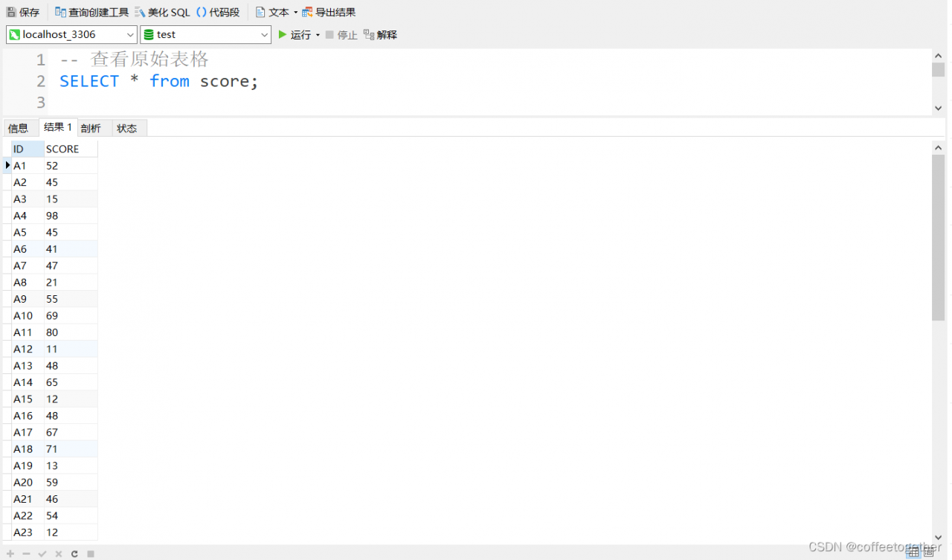The width and height of the screenshot is (952, 560).
Task: Open the localhost_3306 connection dropdown
Action: click(71, 34)
